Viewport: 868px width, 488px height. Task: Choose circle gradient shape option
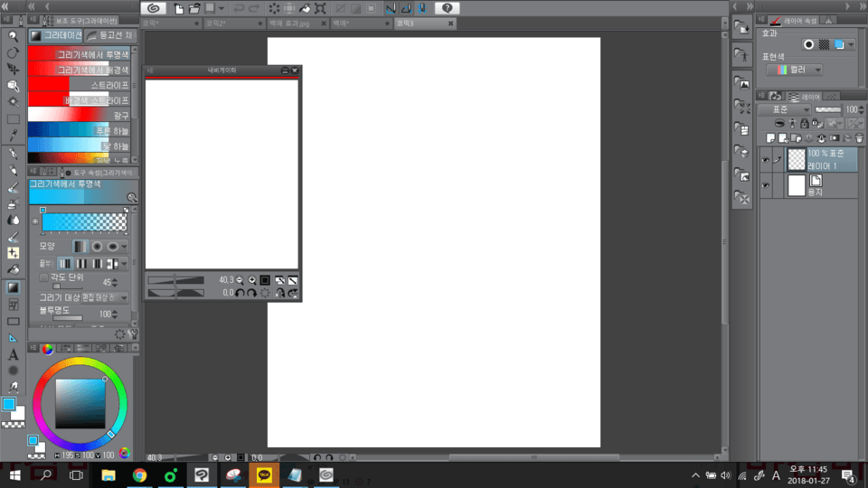click(97, 246)
